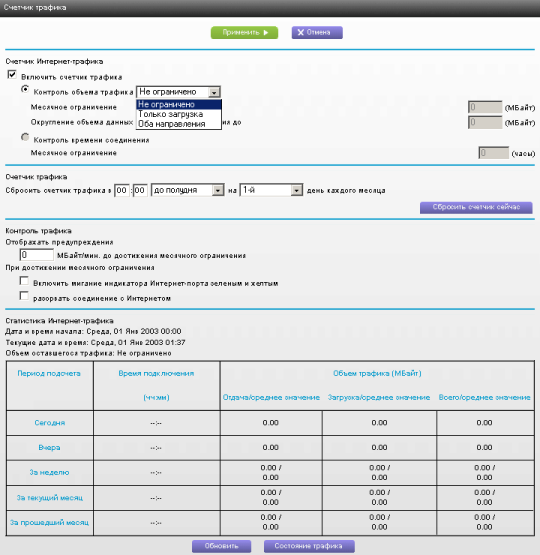Choose Не ограничено option in list
Screen dimensions: 540x555
point(179,104)
